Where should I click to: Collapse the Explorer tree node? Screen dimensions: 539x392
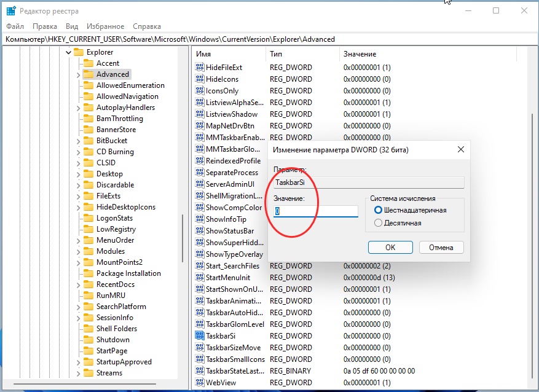(x=68, y=52)
